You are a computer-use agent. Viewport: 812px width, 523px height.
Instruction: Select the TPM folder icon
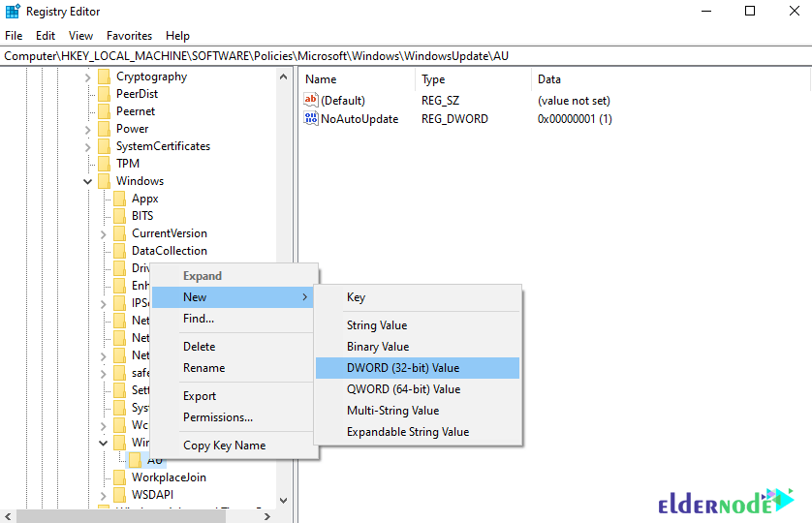(105, 164)
